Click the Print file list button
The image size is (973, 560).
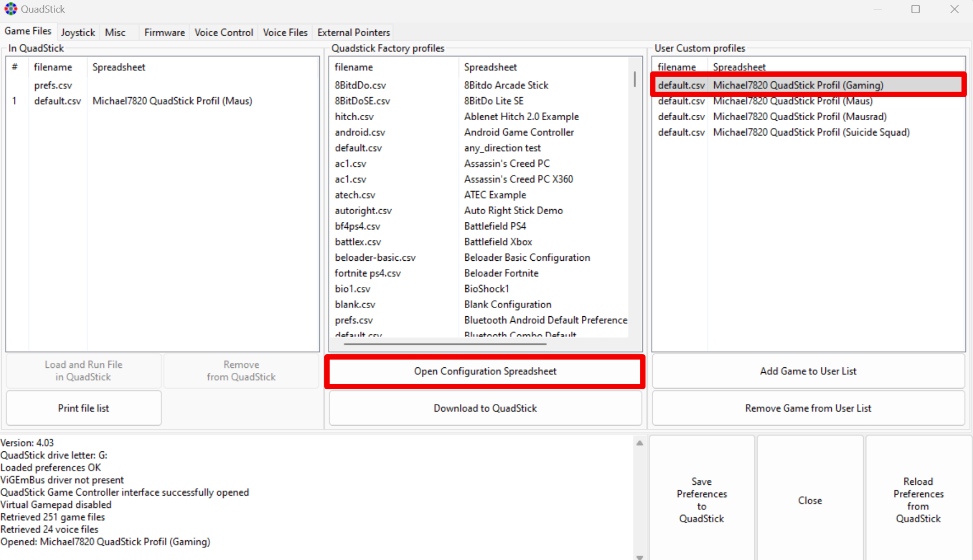point(84,408)
